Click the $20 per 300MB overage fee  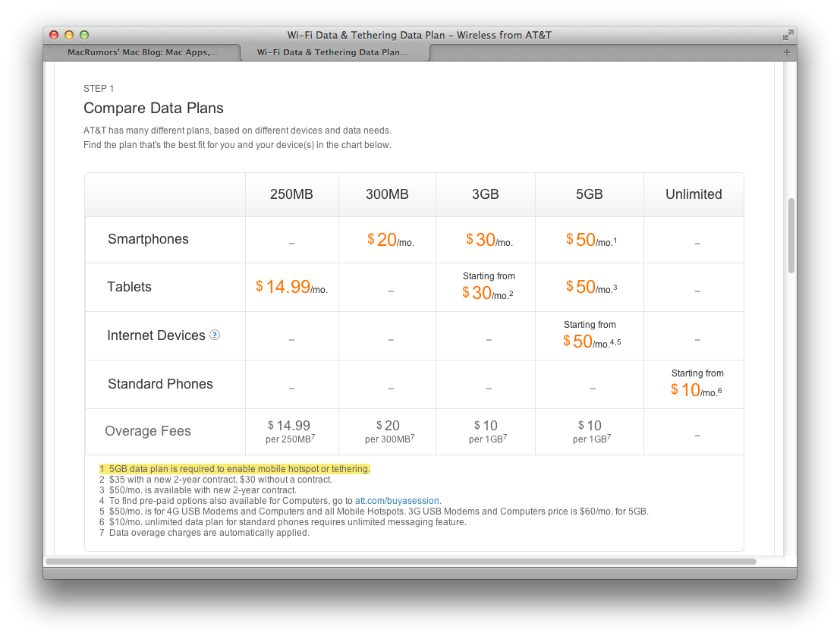pyautogui.click(x=389, y=432)
